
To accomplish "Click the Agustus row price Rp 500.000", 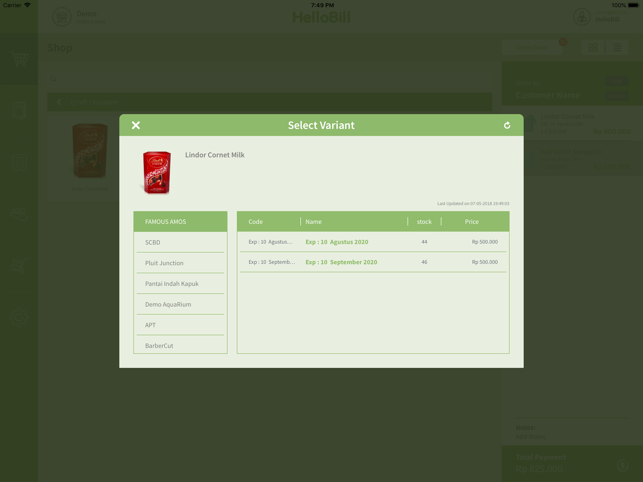I will (x=485, y=242).
